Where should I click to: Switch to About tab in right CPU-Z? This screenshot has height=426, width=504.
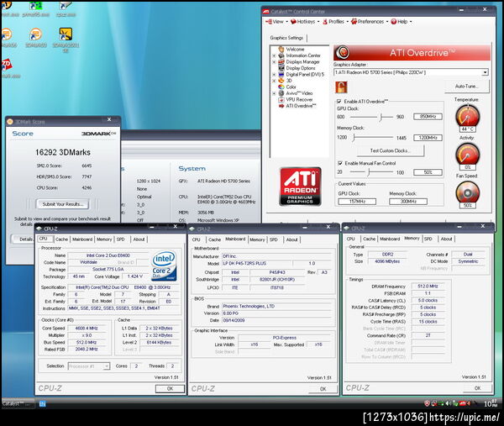click(x=446, y=239)
